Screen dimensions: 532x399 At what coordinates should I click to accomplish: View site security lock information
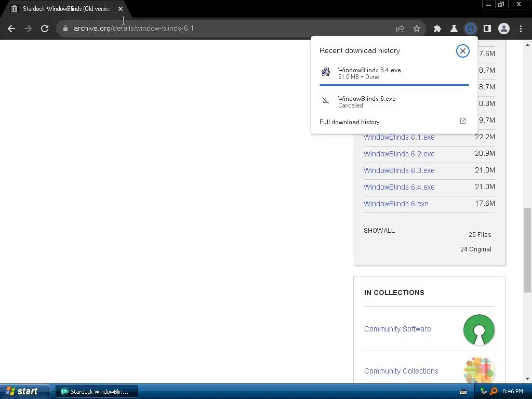point(65,29)
